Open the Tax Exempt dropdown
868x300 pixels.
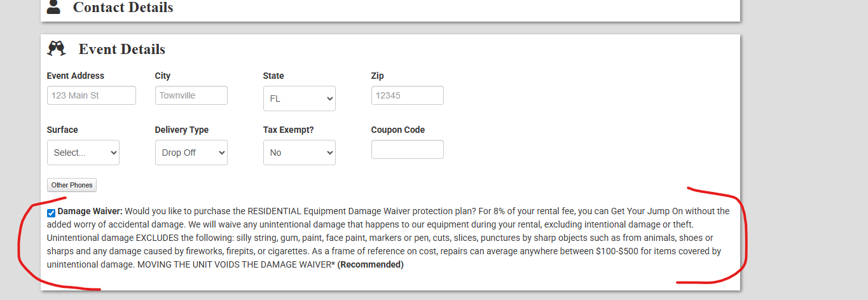pos(299,153)
